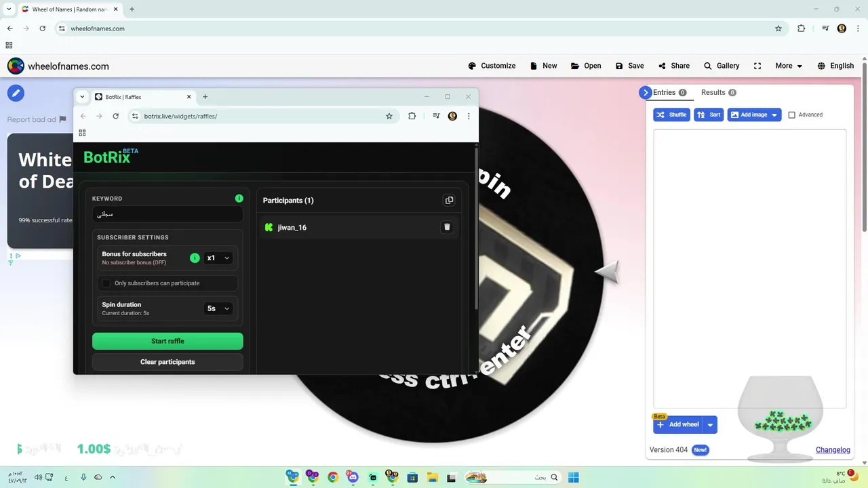Open apps grid icon in BotRix bookmarks bar
Viewport: 868px width, 488px height.
tap(82, 133)
